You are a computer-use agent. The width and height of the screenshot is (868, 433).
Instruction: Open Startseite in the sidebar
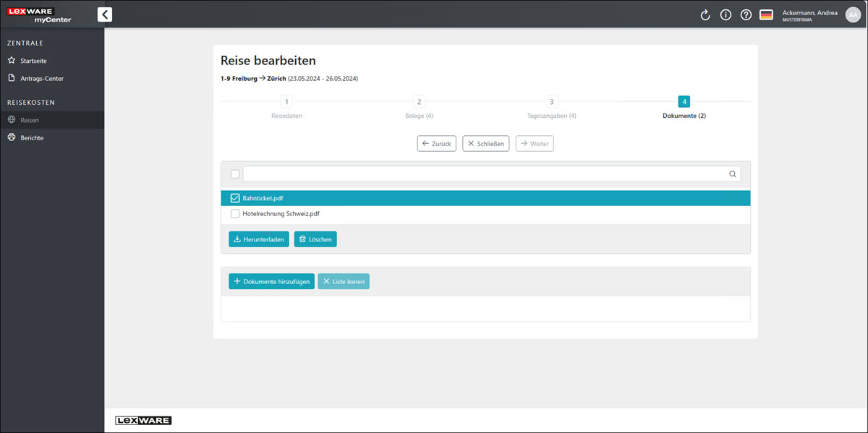pos(33,61)
